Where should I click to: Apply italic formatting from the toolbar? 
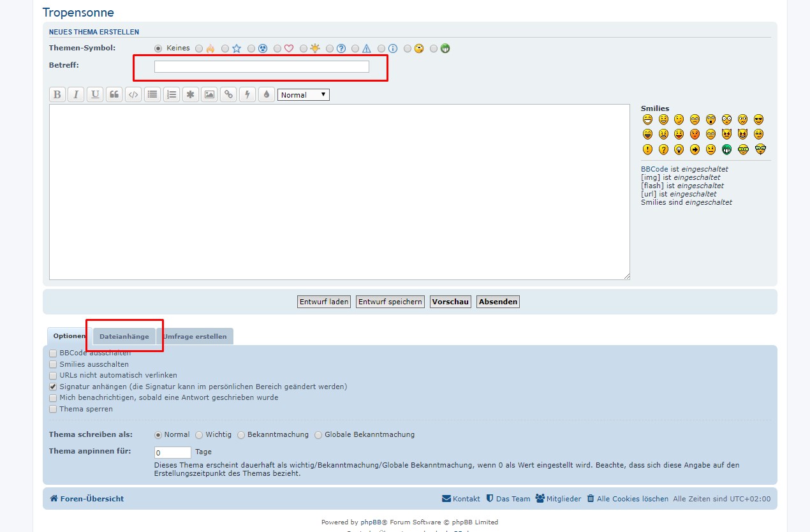tap(76, 94)
